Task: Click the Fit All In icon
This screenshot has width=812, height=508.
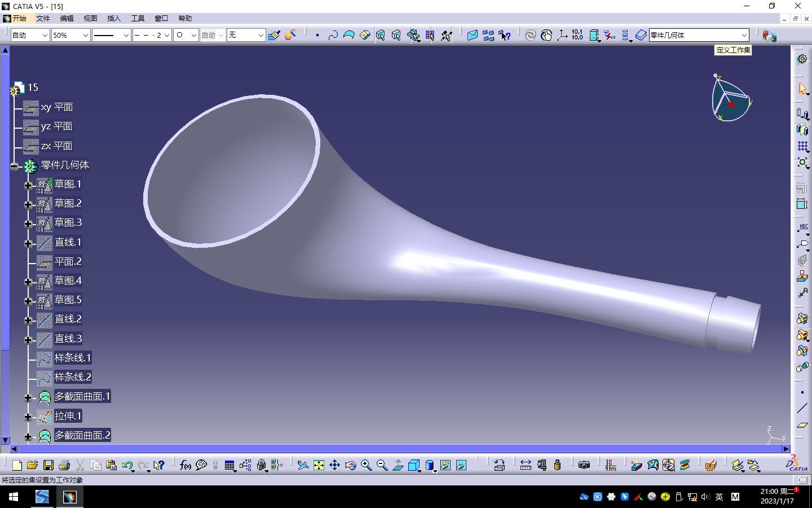Action: pyautogui.click(x=319, y=465)
